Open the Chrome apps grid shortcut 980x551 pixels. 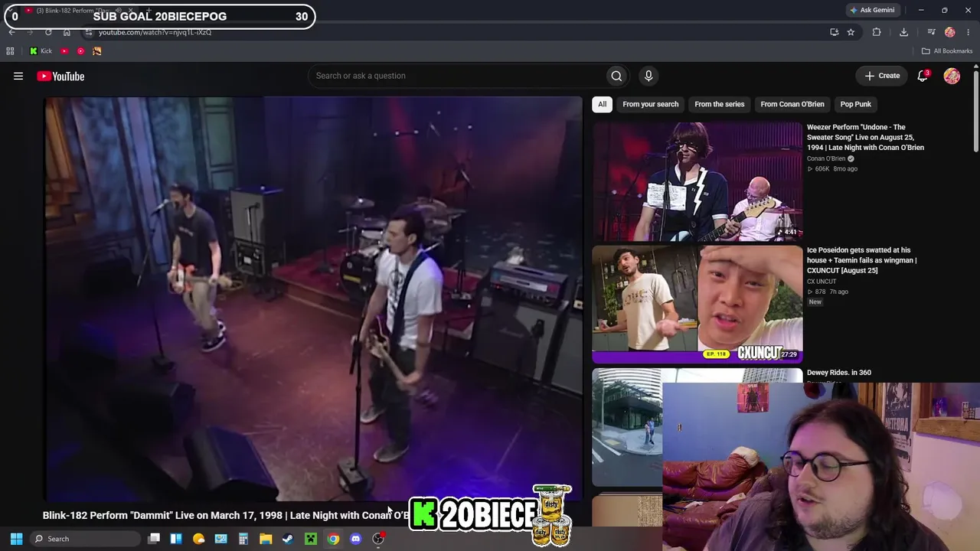click(10, 51)
